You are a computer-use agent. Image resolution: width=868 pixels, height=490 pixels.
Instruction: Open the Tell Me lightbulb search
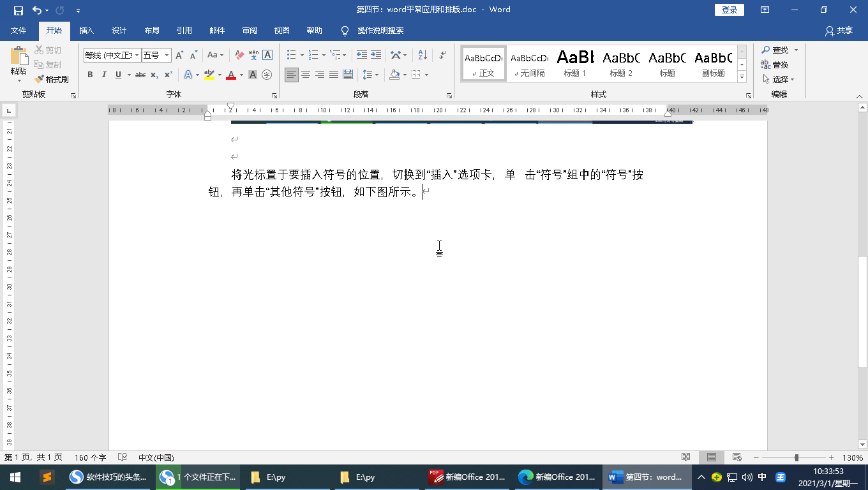pyautogui.click(x=345, y=31)
